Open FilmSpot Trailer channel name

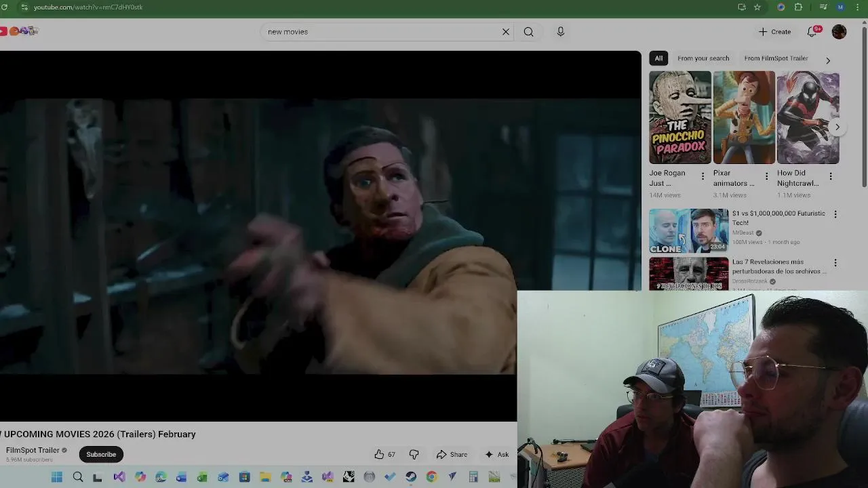[33, 450]
